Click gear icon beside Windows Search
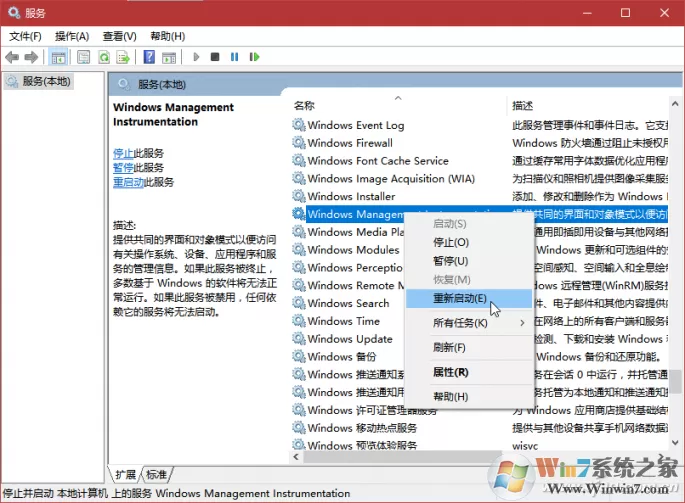685x503 pixels. [x=299, y=303]
